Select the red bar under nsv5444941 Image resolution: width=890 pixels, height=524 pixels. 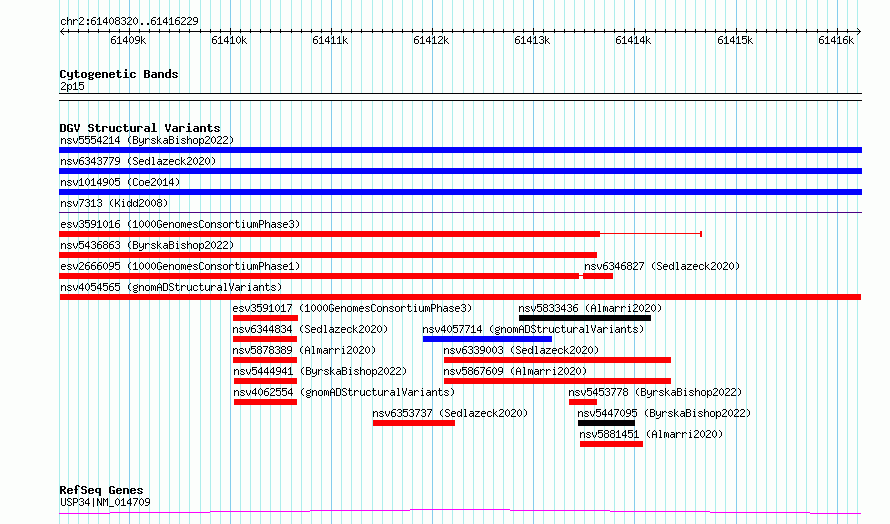click(266, 381)
